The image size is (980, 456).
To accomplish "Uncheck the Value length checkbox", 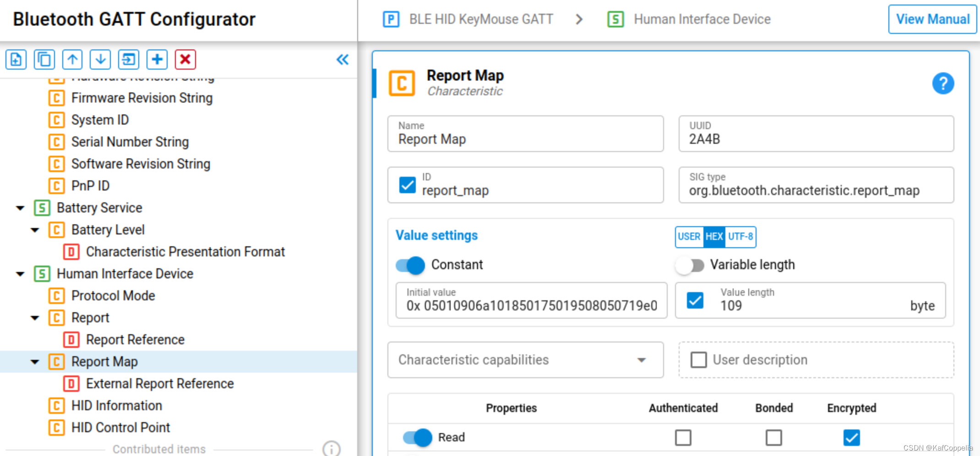I will (695, 300).
